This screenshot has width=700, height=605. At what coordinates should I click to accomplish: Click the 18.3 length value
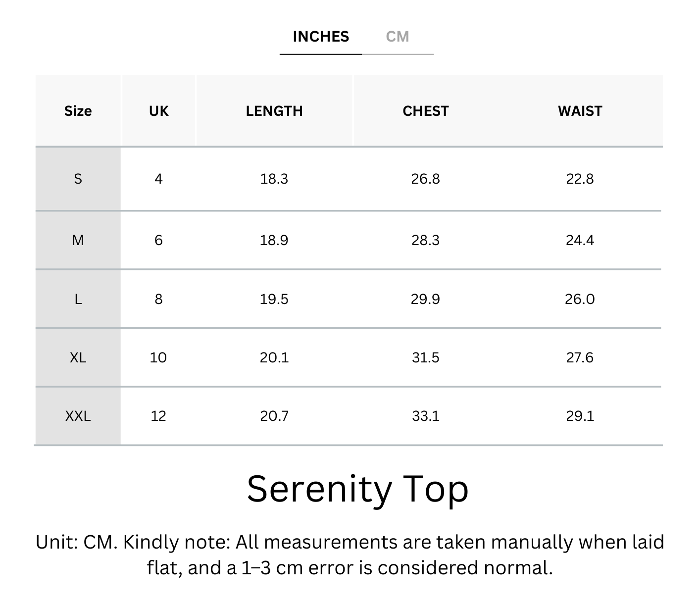click(274, 179)
